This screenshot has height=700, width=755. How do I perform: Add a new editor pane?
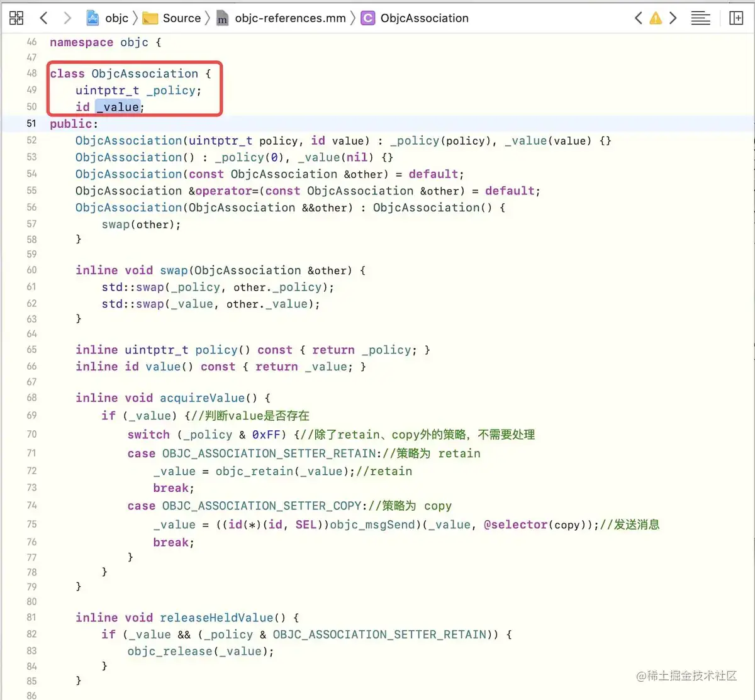pos(736,18)
